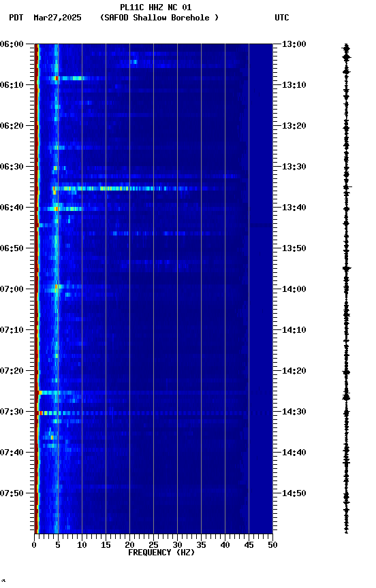Click the UTC timezone label
376x588 pixels.
coord(282,18)
